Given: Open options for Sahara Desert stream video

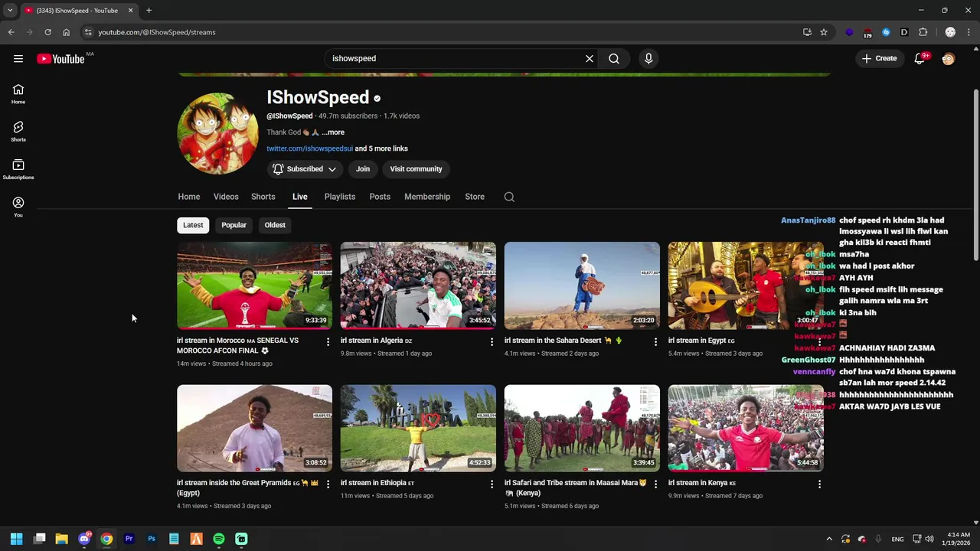Looking at the screenshot, I should (655, 341).
